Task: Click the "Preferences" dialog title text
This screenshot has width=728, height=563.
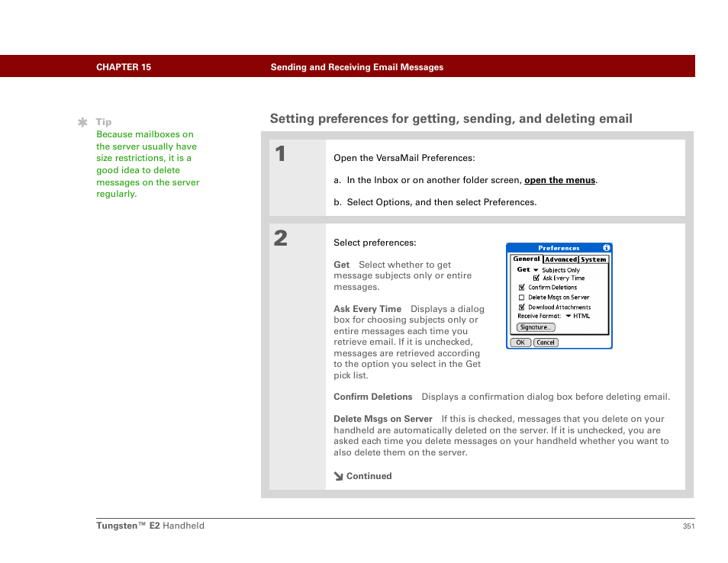Action: click(559, 248)
